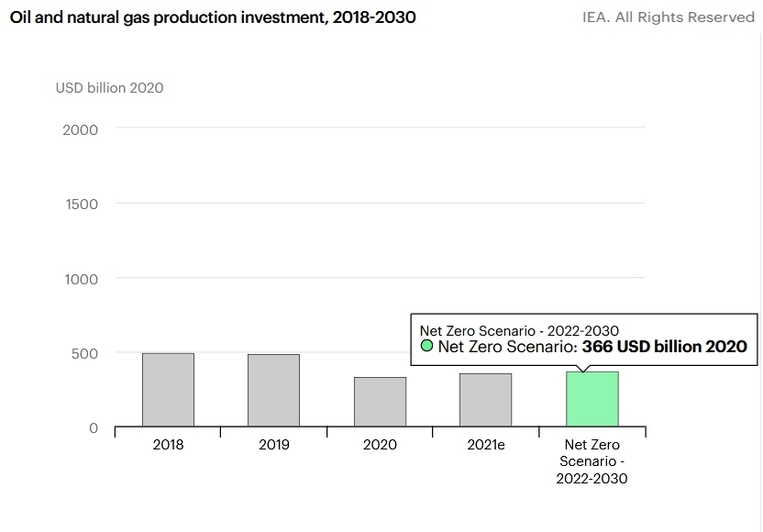Image resolution: width=763 pixels, height=532 pixels.
Task: Click the chart title about oil and gas investment
Action: point(213,17)
